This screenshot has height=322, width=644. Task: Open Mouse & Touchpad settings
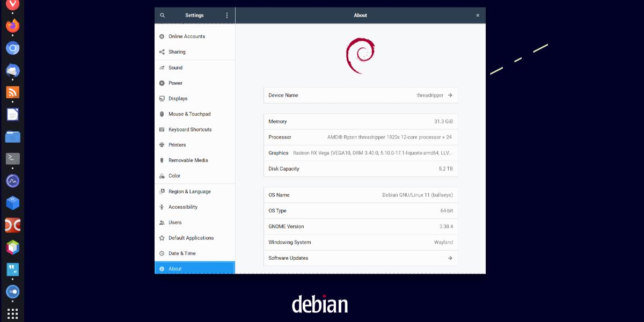(189, 114)
